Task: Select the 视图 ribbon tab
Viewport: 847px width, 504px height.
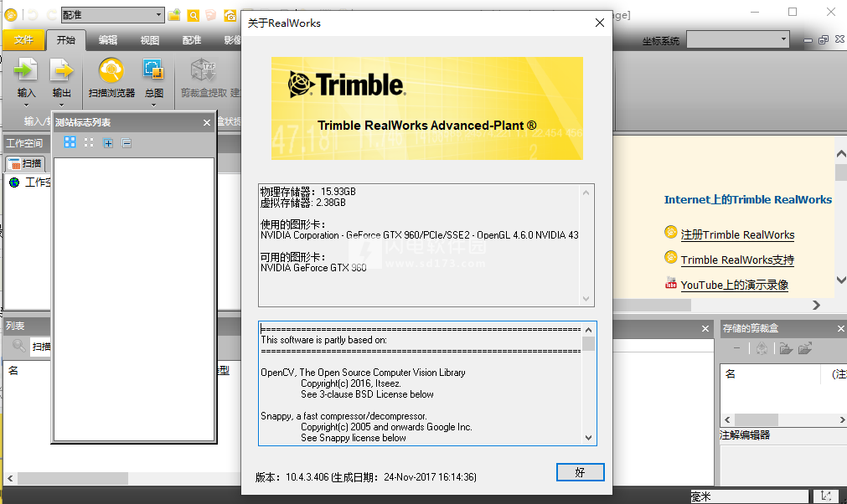Action: coord(150,40)
